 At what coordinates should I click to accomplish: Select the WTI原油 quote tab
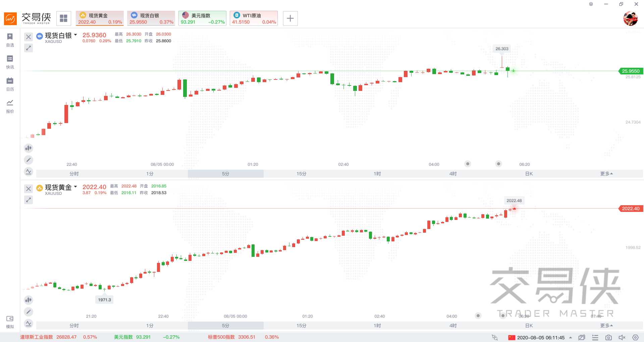tap(254, 18)
